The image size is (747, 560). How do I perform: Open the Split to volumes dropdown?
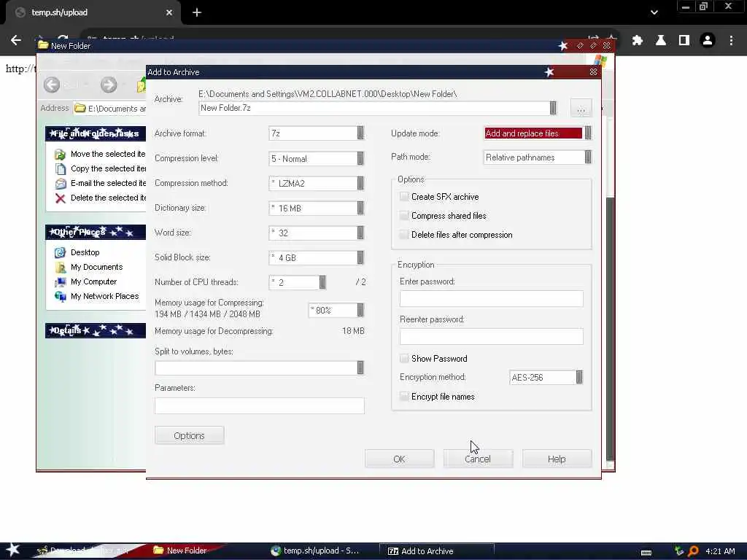click(360, 367)
